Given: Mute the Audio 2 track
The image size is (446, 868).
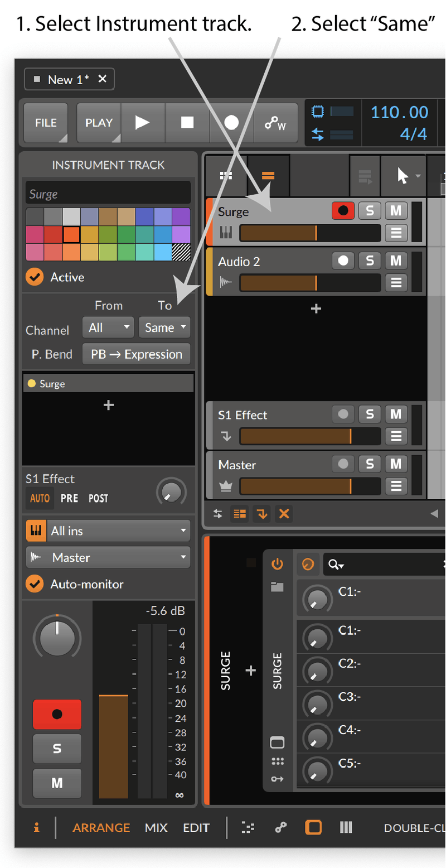Looking at the screenshot, I should point(398,261).
